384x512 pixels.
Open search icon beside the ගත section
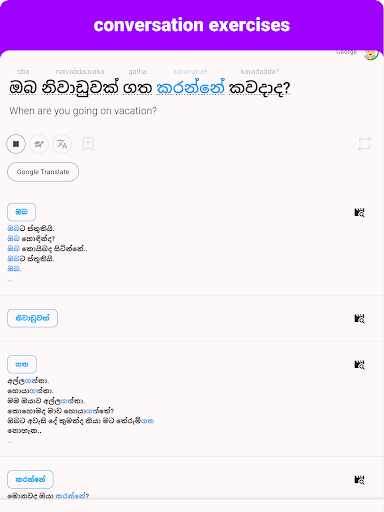tap(359, 364)
